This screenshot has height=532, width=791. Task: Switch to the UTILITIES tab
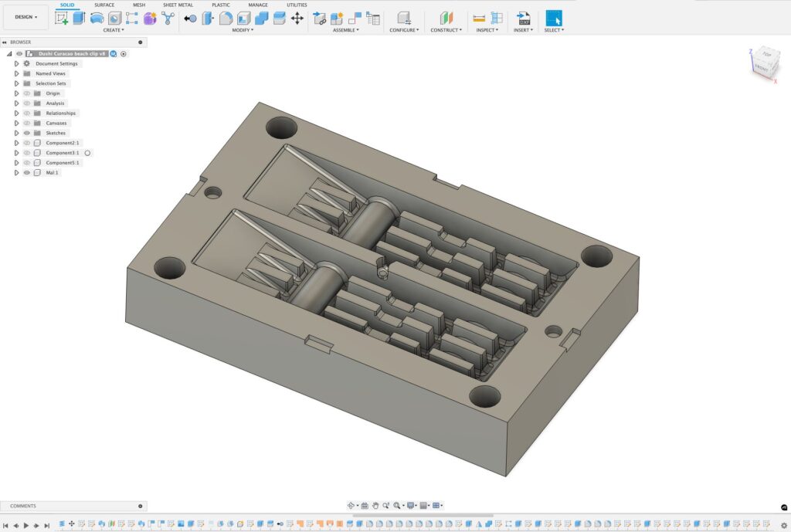pos(297,5)
